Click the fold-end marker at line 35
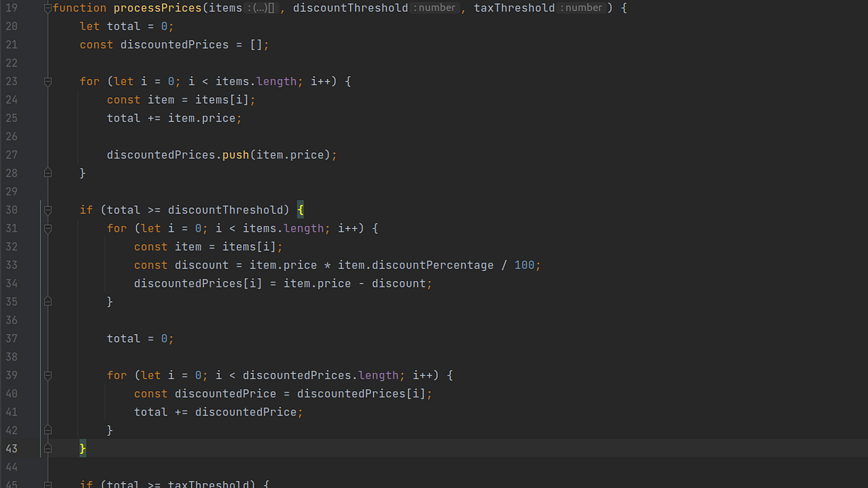This screenshot has height=488, width=868. pyautogui.click(x=48, y=301)
